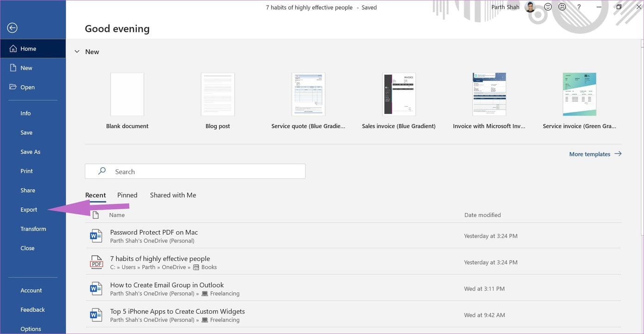Select the Sales invoice (Blue Gradient) template

coord(399,94)
